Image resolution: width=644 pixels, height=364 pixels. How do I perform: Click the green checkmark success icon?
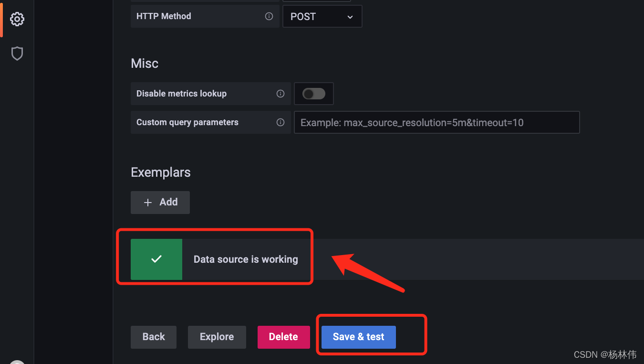coord(156,259)
